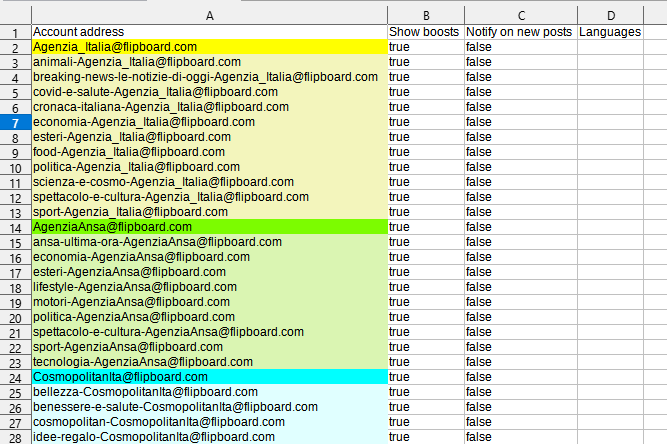Screen dimensions: 667x444
Task: Select column A header
Action: tap(209, 16)
